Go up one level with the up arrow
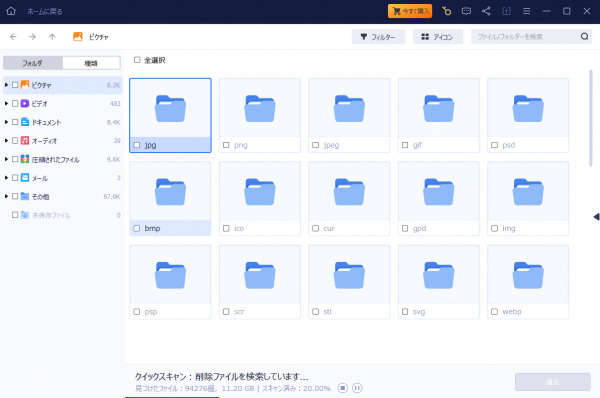The image size is (600, 398). (x=52, y=37)
